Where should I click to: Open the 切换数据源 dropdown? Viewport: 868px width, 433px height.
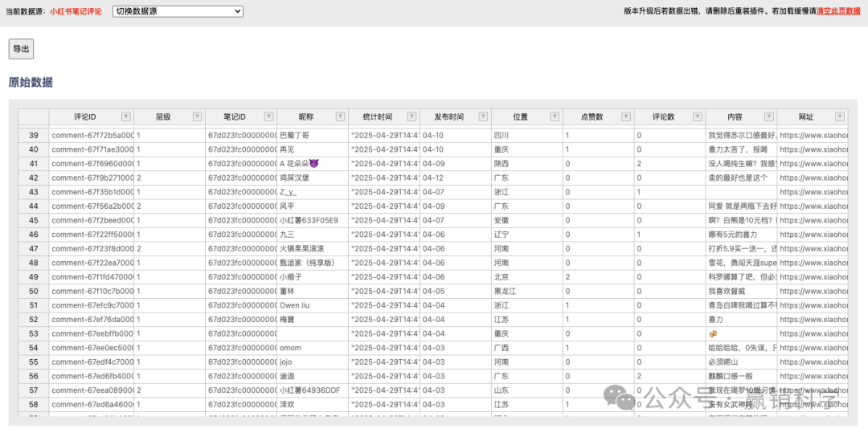[178, 11]
